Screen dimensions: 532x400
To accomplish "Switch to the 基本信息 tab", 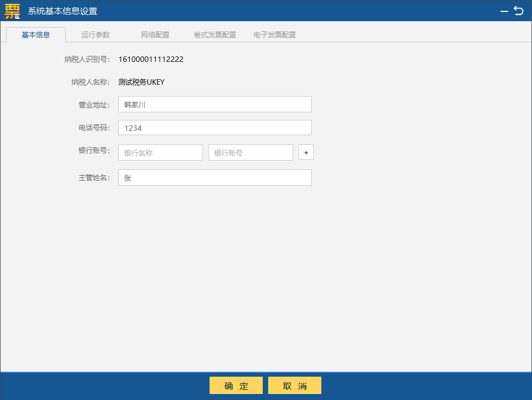I will click(36, 35).
